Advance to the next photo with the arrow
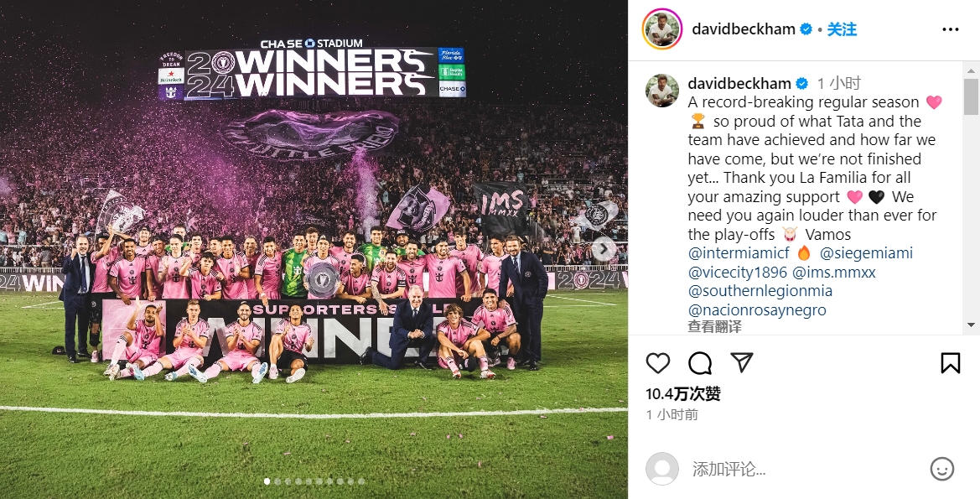The height and width of the screenshot is (499, 980). 603,249
